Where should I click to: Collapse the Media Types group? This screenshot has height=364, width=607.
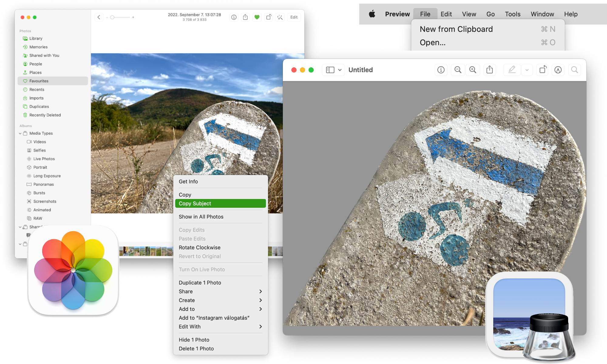click(x=20, y=133)
